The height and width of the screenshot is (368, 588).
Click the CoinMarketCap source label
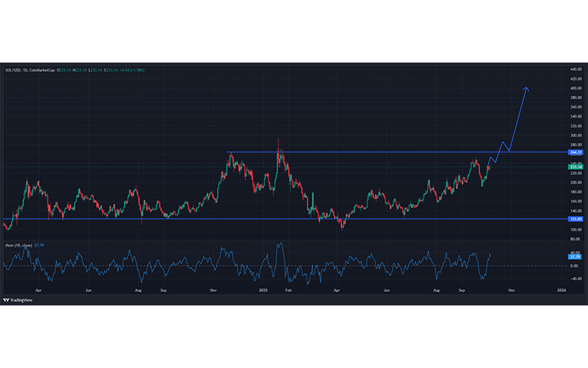[43, 71]
